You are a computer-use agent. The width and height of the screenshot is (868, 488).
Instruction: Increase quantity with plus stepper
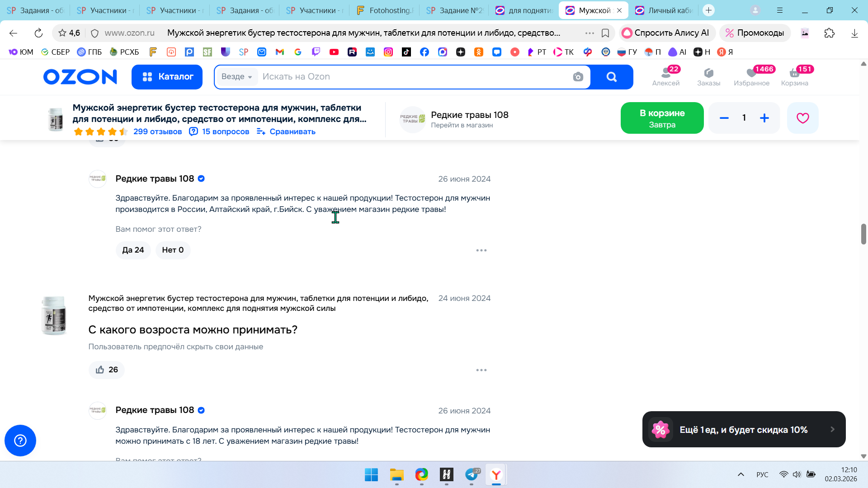tap(764, 118)
